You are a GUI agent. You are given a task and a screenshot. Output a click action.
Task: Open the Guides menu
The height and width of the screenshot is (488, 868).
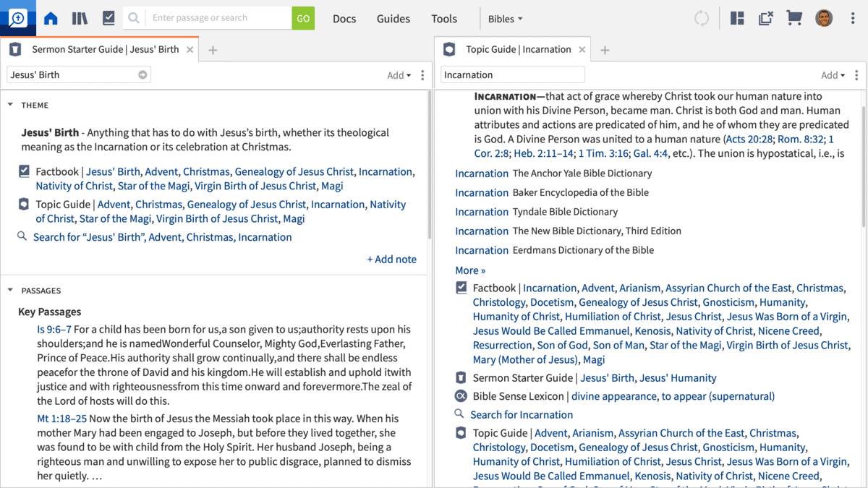coord(393,19)
